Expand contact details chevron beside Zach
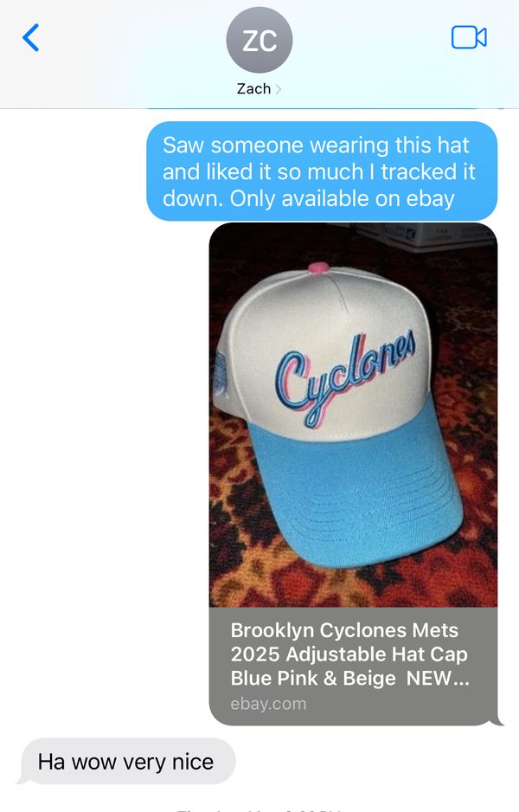The image size is (519, 812). tap(279, 89)
